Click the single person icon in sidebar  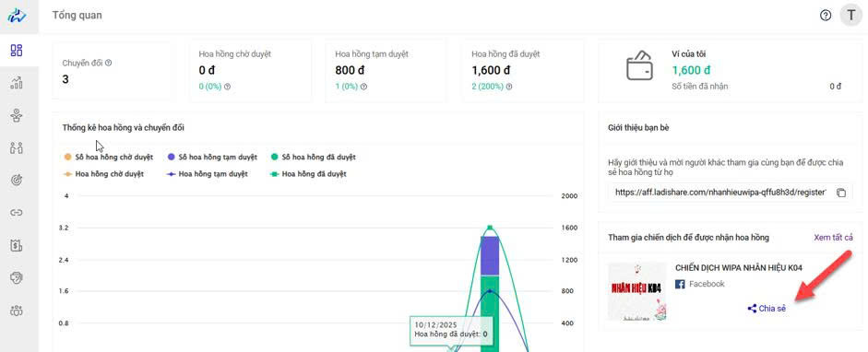coord(17,115)
